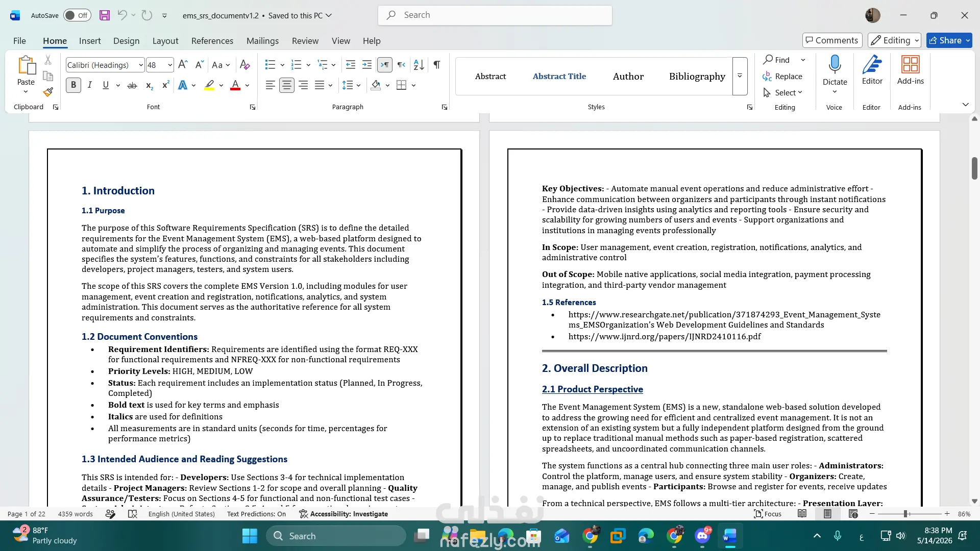Open the researchgate.net reference link
This screenshot has height=551, width=980.
pos(724,320)
